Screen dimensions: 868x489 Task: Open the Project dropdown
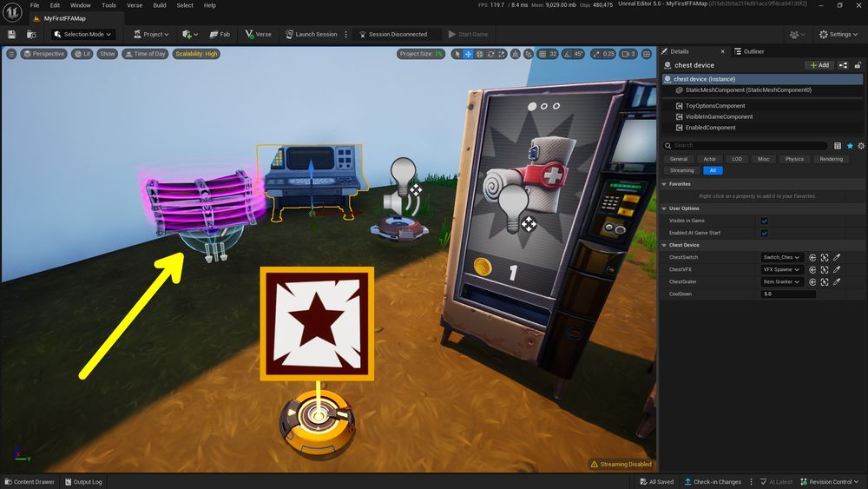click(x=151, y=35)
